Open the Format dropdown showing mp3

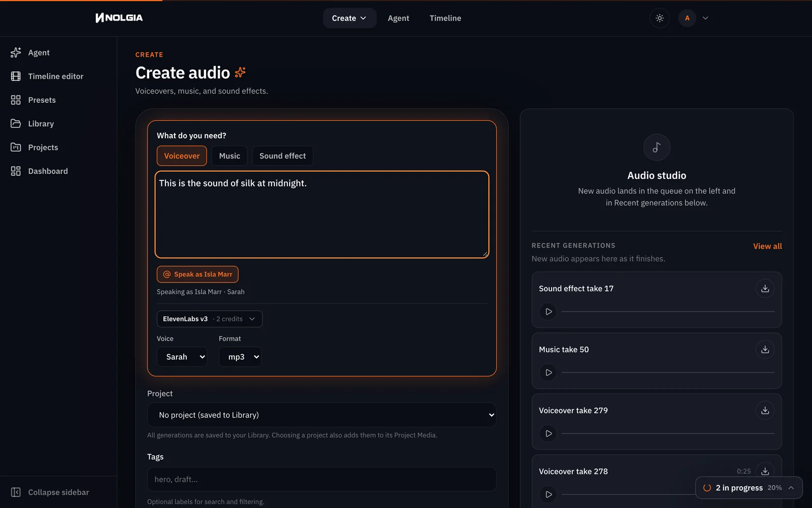point(240,357)
